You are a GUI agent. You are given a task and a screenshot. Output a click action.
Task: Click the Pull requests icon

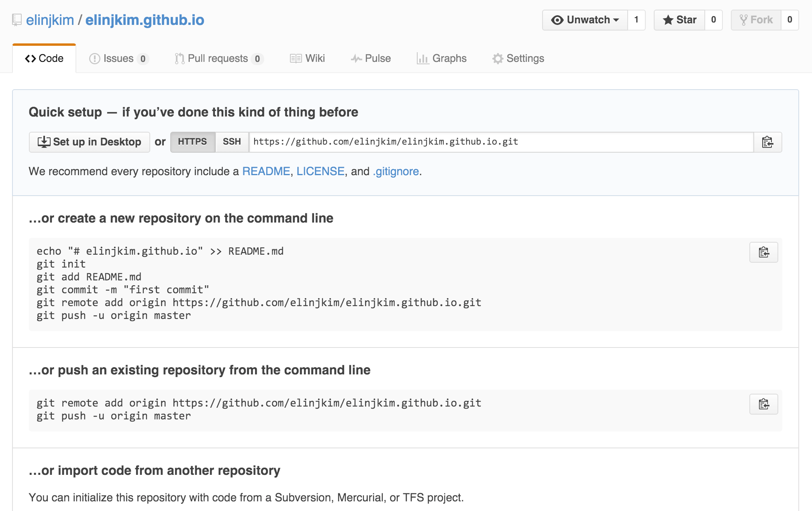(179, 58)
